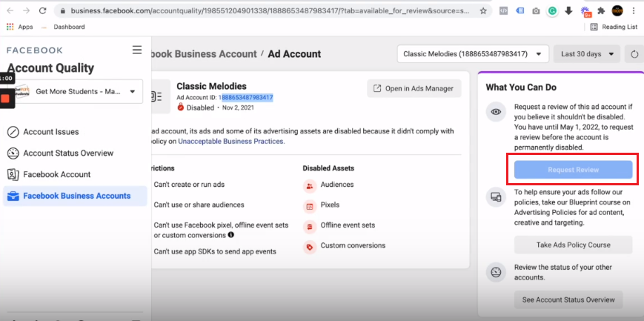Open the Apps shortcut in bookmarks bar
Screen dimensions: 644x321
[x=20, y=27]
